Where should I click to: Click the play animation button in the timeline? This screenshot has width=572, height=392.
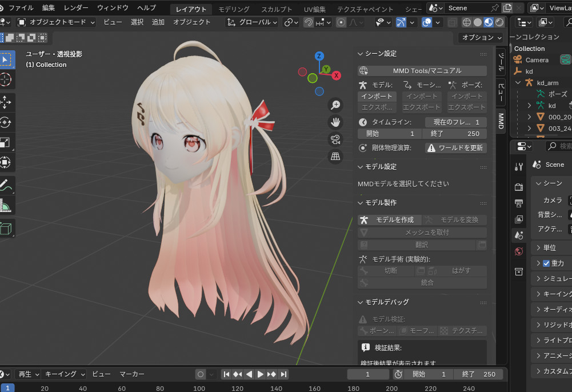[260, 374]
